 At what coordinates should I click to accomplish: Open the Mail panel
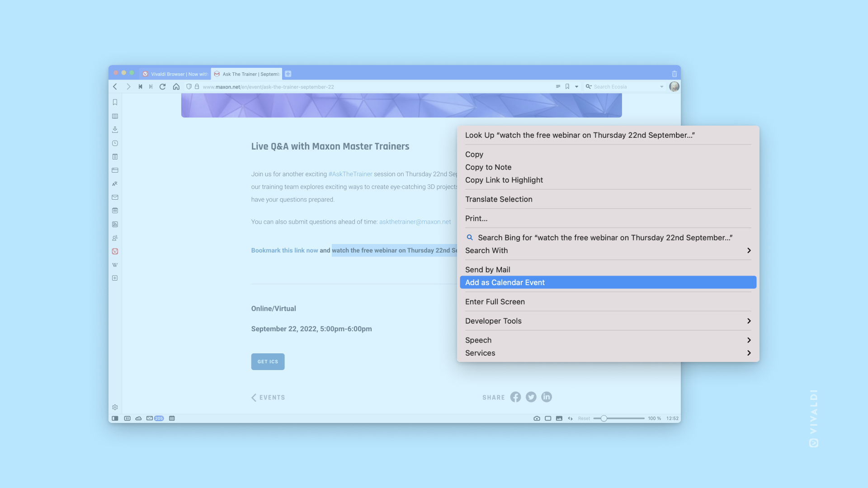[115, 197]
